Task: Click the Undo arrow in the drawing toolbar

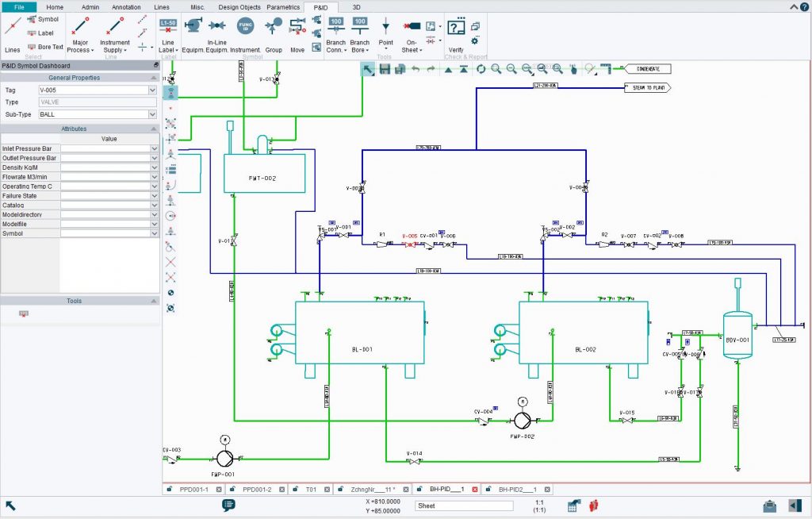Action: (416, 69)
